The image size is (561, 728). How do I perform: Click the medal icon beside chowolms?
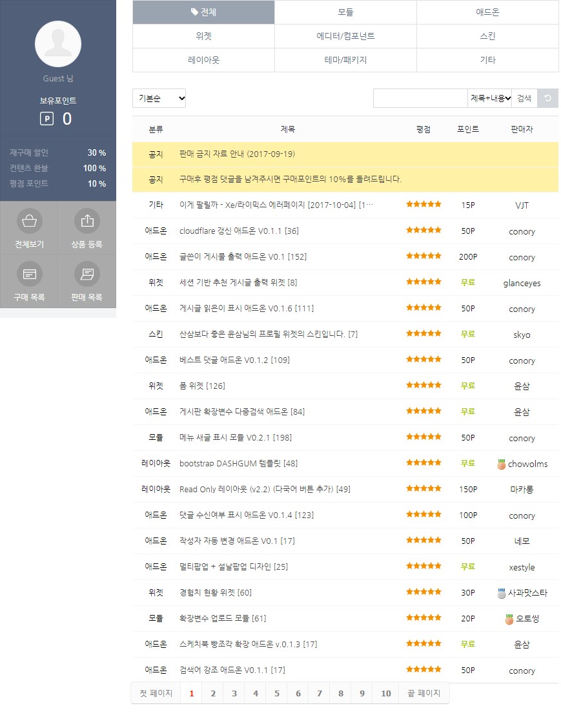(x=501, y=464)
